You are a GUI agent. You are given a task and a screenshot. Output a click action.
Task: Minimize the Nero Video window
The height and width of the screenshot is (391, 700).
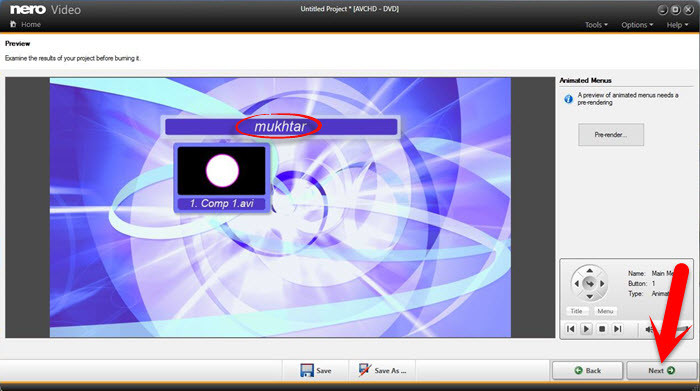pos(662,10)
